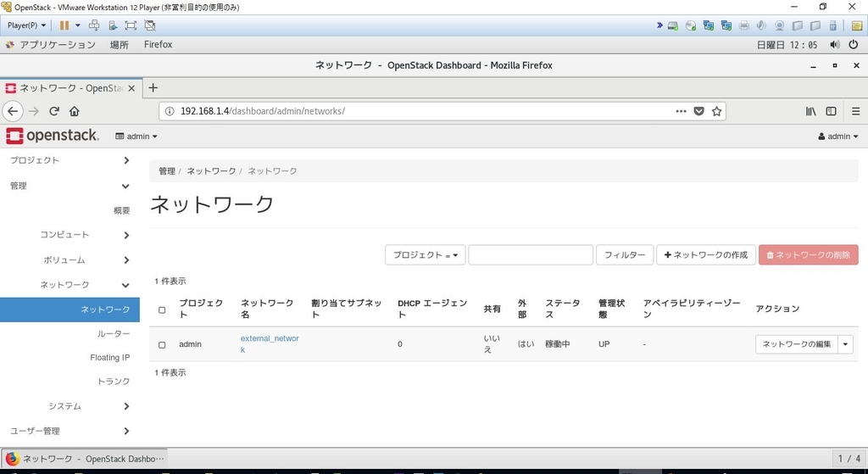Open the プロジェクト = filter dropdown
This screenshot has height=474, width=868.
pos(426,254)
